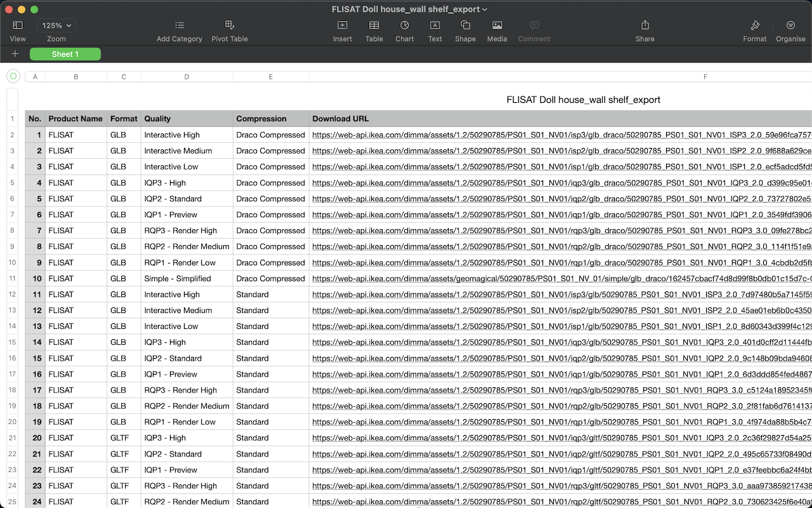Switch to the Sheet 1 tab

65,54
